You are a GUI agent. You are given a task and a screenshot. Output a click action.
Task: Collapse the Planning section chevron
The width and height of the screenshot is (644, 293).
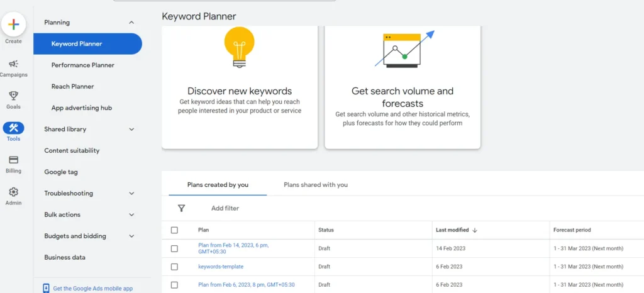click(131, 23)
